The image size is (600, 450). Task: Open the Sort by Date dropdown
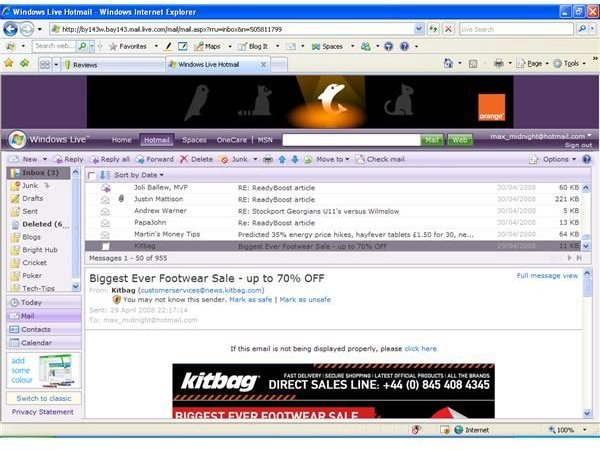pyautogui.click(x=139, y=175)
